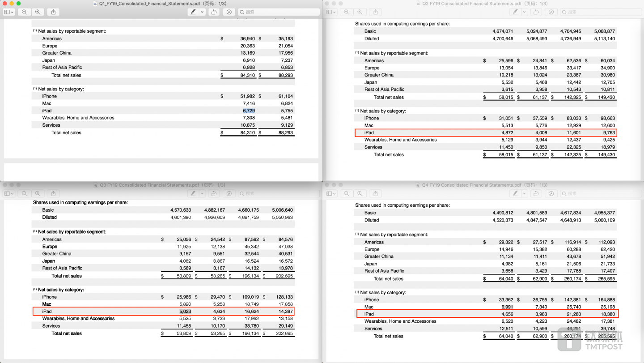
Task: Show markup toolbar in Q1 window
Action: coord(229,12)
